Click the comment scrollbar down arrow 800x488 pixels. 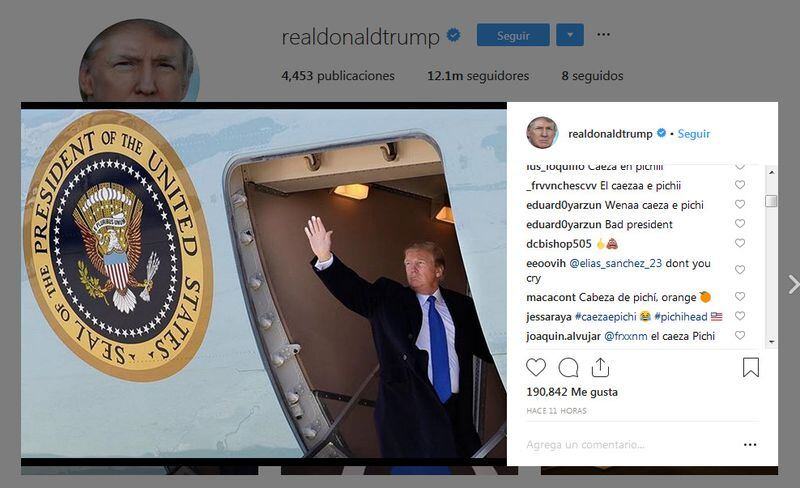pyautogui.click(x=771, y=341)
